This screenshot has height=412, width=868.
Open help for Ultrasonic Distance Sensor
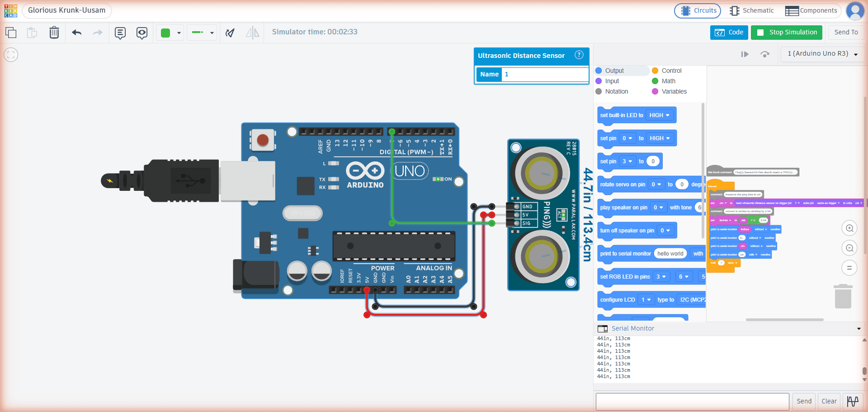point(579,55)
